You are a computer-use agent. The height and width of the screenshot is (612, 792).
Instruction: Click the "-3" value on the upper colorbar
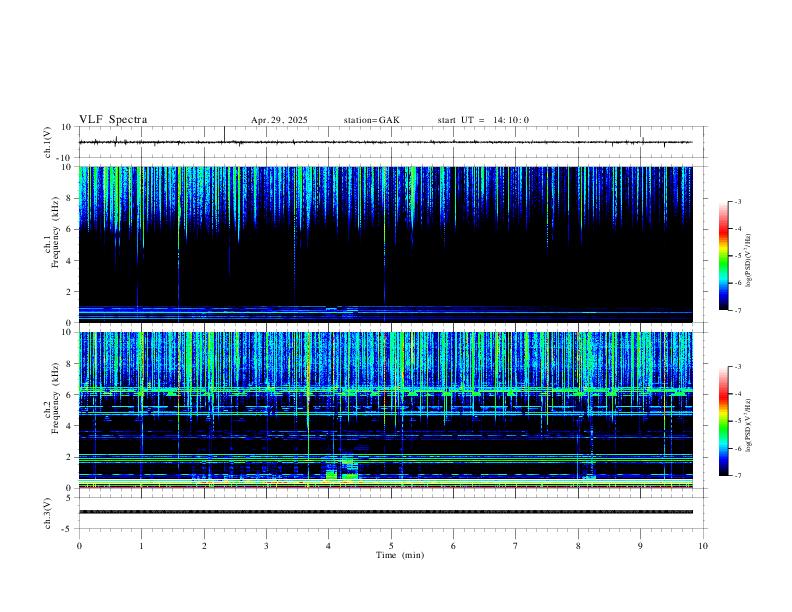[737, 201]
